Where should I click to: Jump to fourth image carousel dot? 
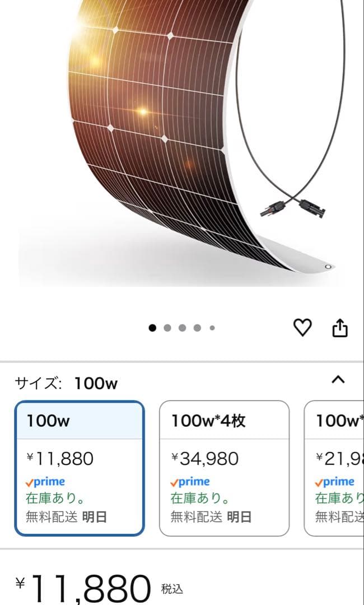click(197, 328)
